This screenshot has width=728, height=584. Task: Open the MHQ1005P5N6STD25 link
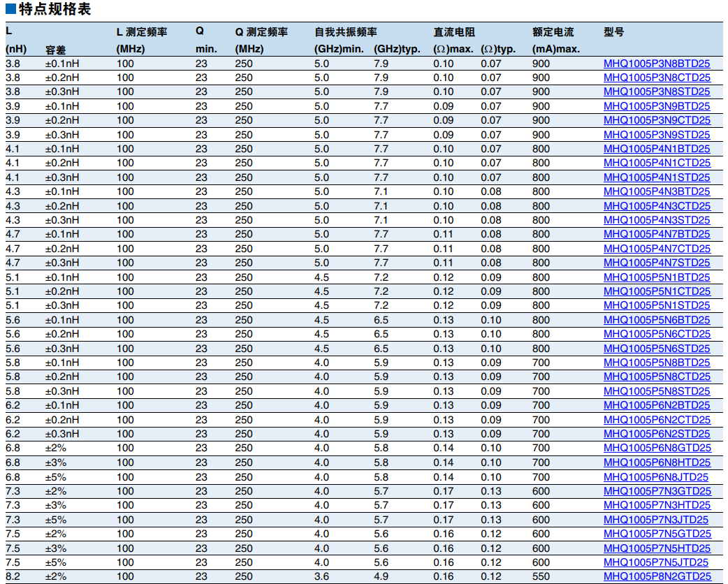tap(657, 349)
